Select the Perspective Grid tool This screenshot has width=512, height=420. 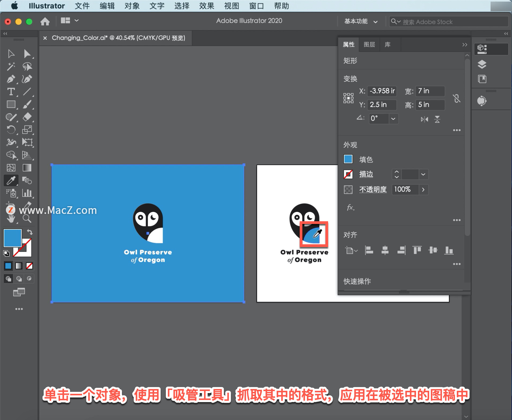pyautogui.click(x=27, y=155)
